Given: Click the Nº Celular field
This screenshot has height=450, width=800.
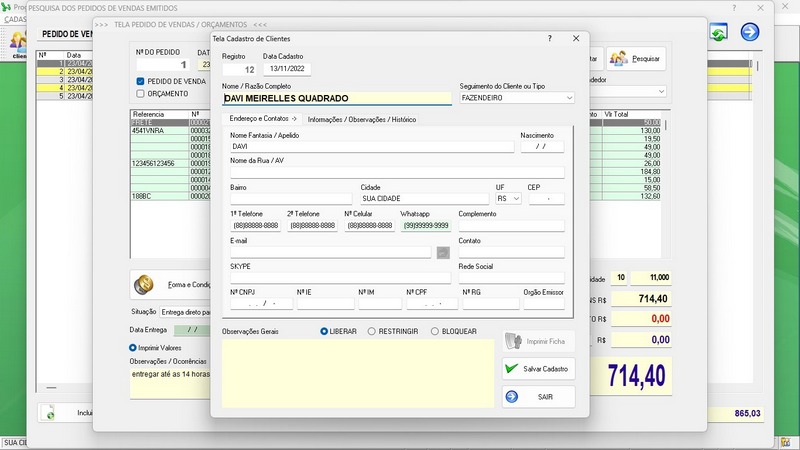Looking at the screenshot, I should coord(370,226).
